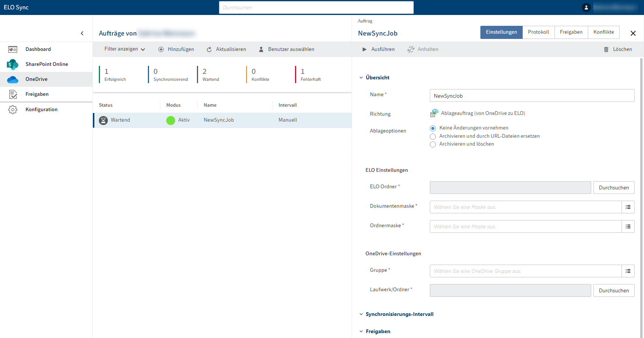Expand the Synchronisierungs-Intervall section
Image resolution: width=644 pixels, height=338 pixels.
point(396,314)
